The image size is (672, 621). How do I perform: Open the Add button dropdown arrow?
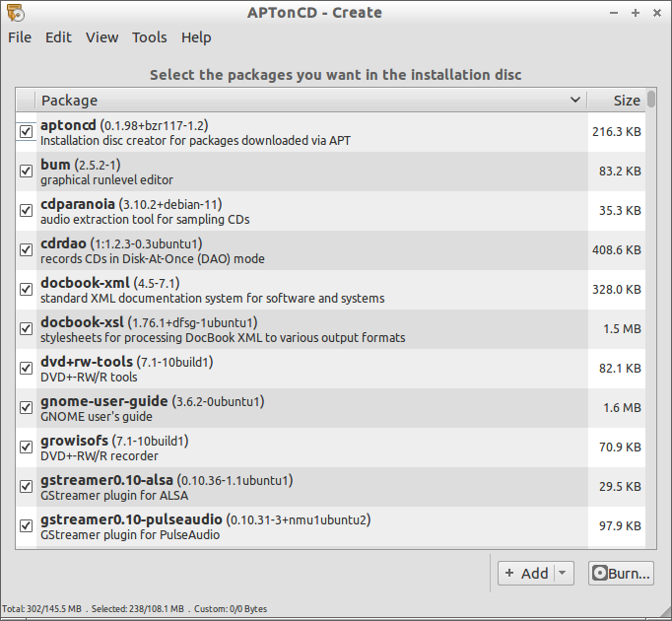click(563, 573)
